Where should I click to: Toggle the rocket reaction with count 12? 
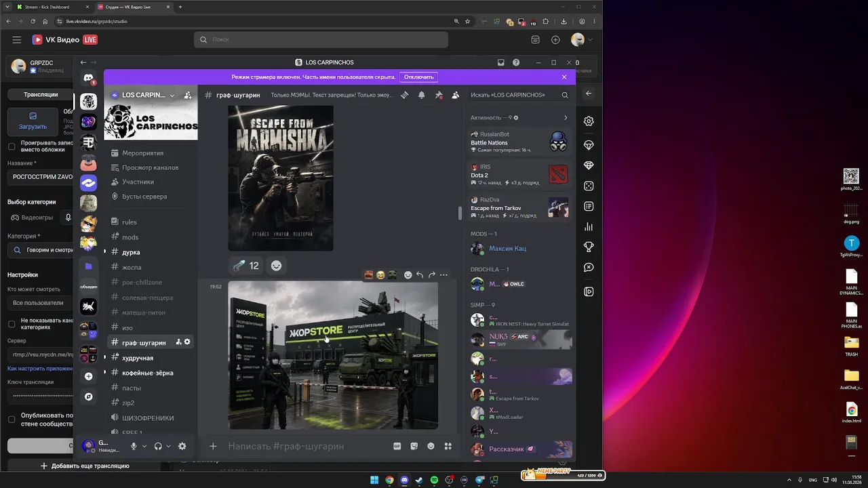[x=245, y=266]
